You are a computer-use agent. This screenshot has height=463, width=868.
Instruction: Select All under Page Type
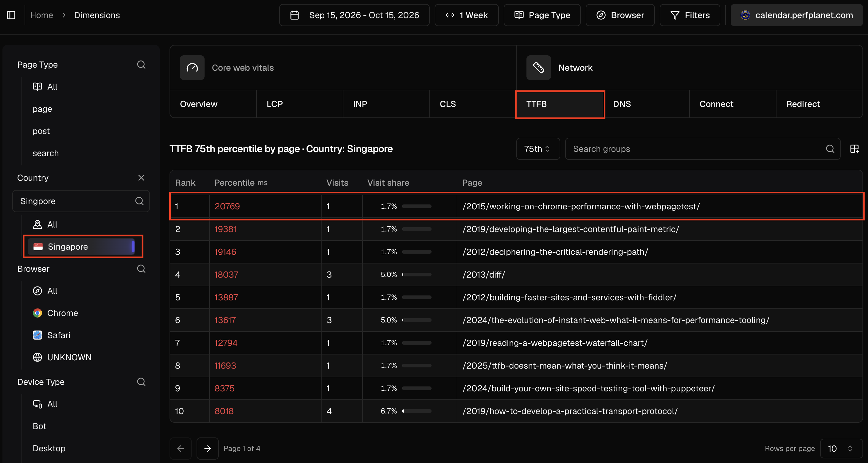pyautogui.click(x=45, y=87)
